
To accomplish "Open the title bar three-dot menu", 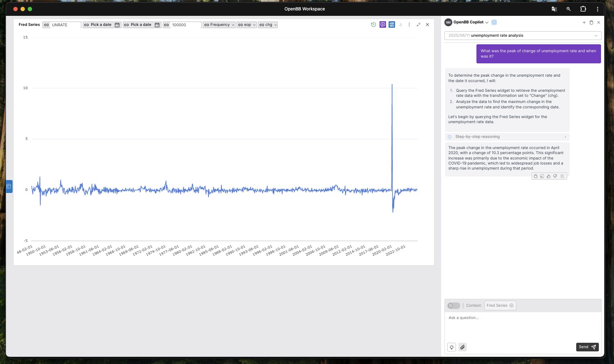I will point(597,9).
